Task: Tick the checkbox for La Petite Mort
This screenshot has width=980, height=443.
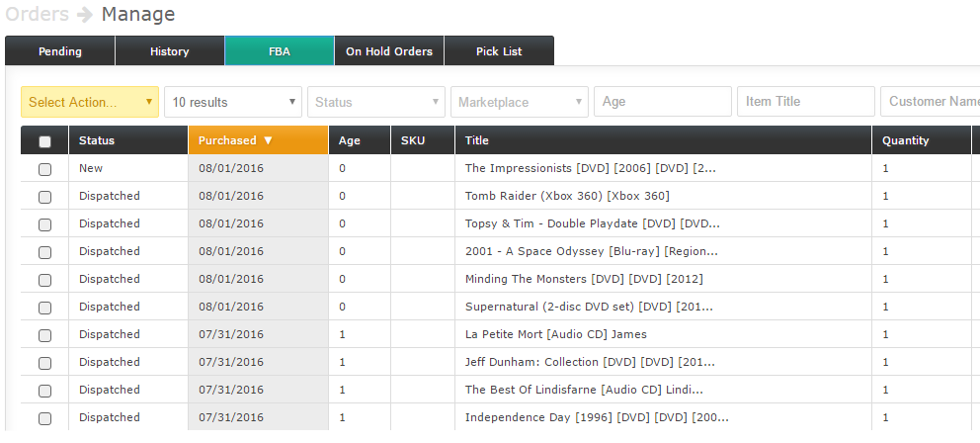Action: (44, 335)
